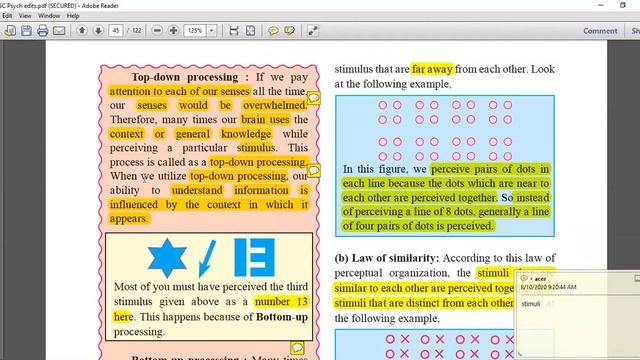Click the total page count '122'
The width and height of the screenshot is (640, 360).
137,31
